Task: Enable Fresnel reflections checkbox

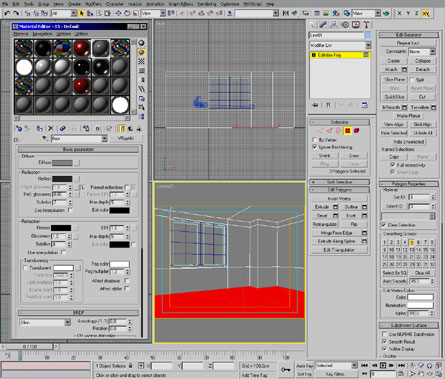Action: (x=127, y=187)
